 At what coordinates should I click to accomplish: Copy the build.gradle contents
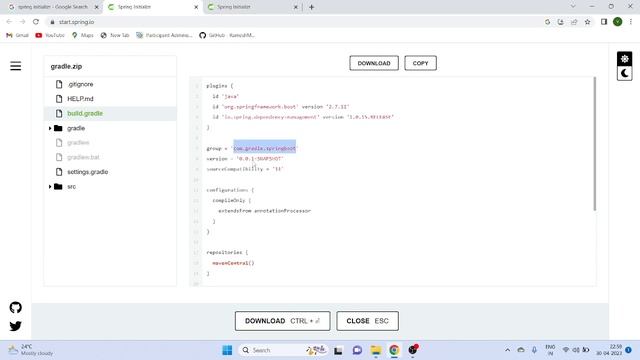420,63
